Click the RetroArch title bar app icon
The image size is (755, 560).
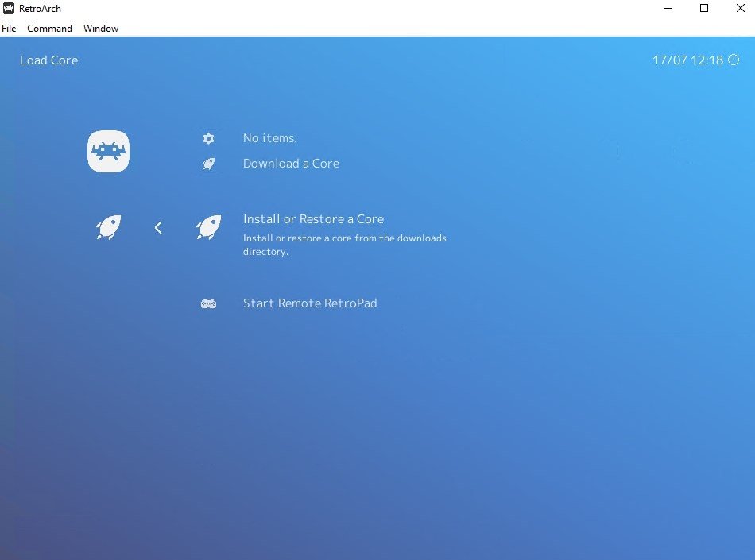(x=8, y=8)
